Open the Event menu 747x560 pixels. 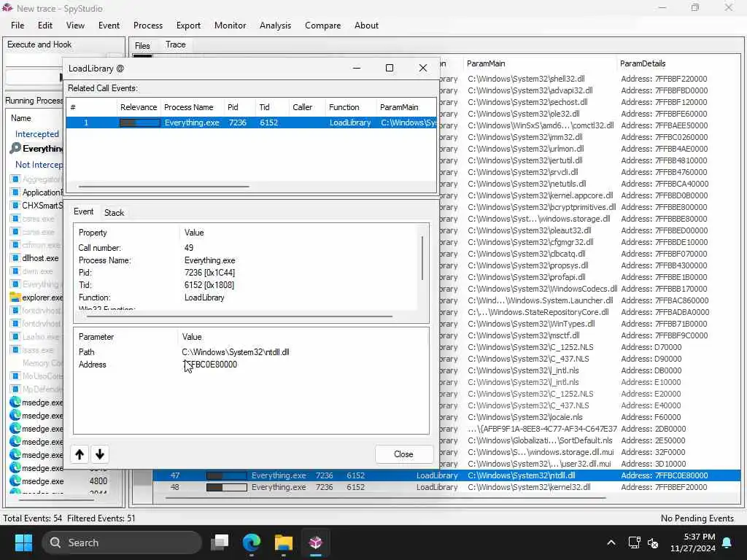click(109, 26)
